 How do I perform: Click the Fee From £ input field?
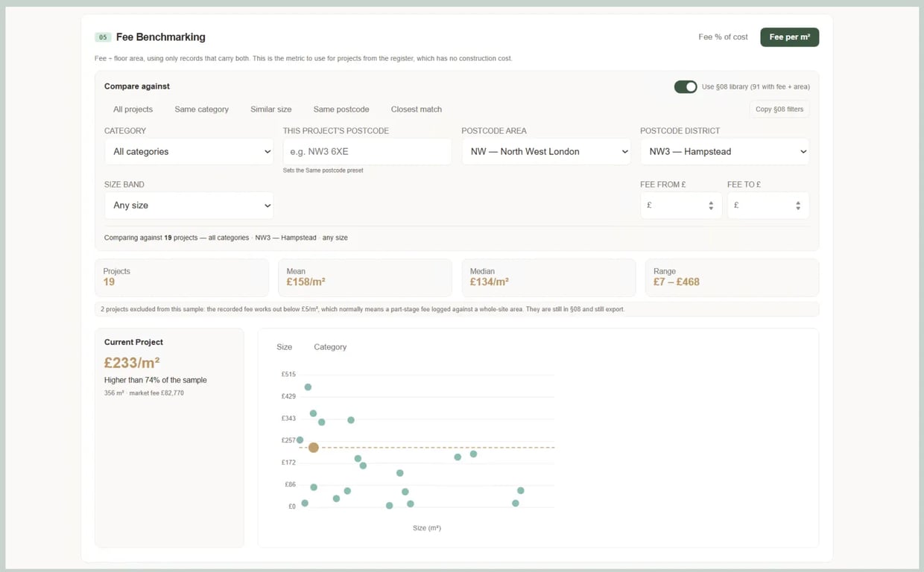(x=681, y=206)
